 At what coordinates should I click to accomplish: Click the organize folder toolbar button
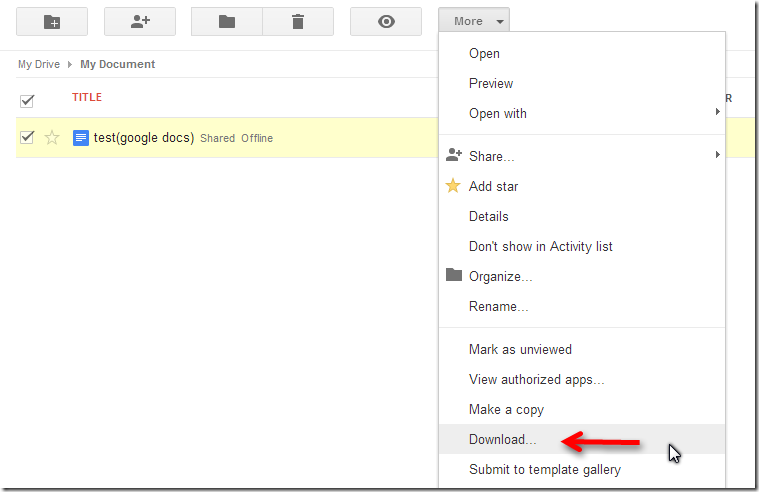click(x=227, y=22)
